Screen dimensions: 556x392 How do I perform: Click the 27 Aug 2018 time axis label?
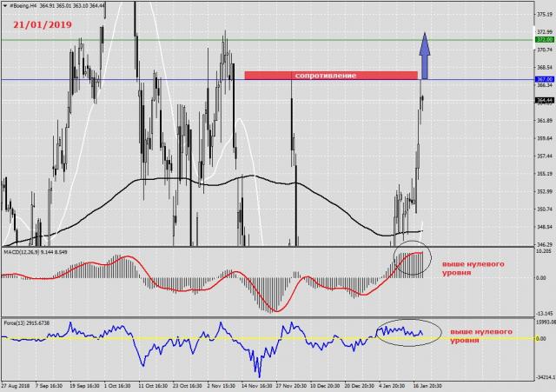[17, 384]
